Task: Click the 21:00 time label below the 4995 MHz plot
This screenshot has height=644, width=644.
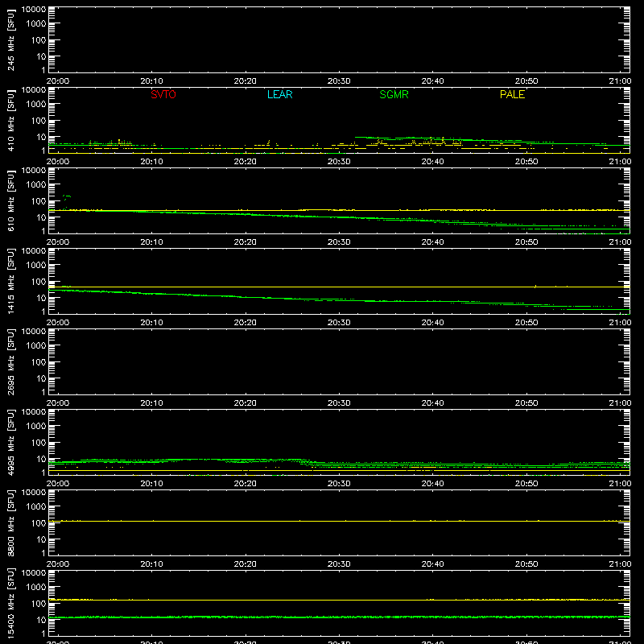Action: (x=620, y=484)
